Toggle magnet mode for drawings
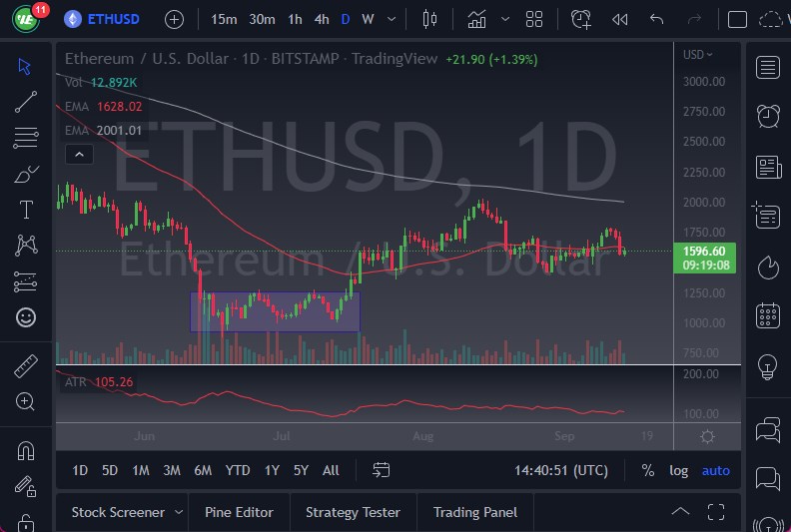Viewport: 791px width, 532px height. [25, 450]
